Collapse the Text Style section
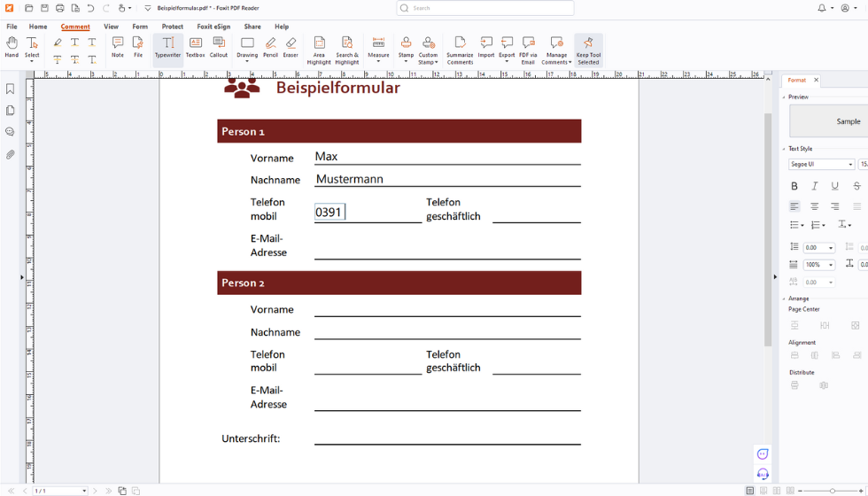868x496 pixels. 784,149
